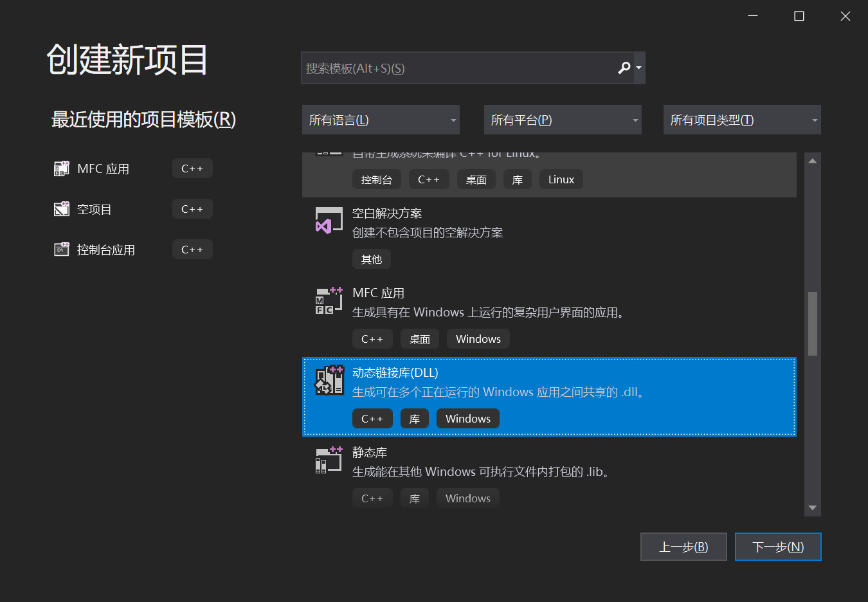Image resolution: width=868 pixels, height=602 pixels.
Task: Click the MFC 应用 icon in template list
Action: pos(329,300)
